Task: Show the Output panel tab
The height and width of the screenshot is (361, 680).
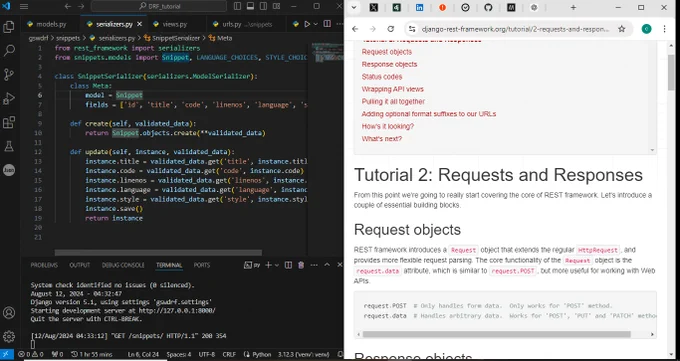Action: point(80,265)
